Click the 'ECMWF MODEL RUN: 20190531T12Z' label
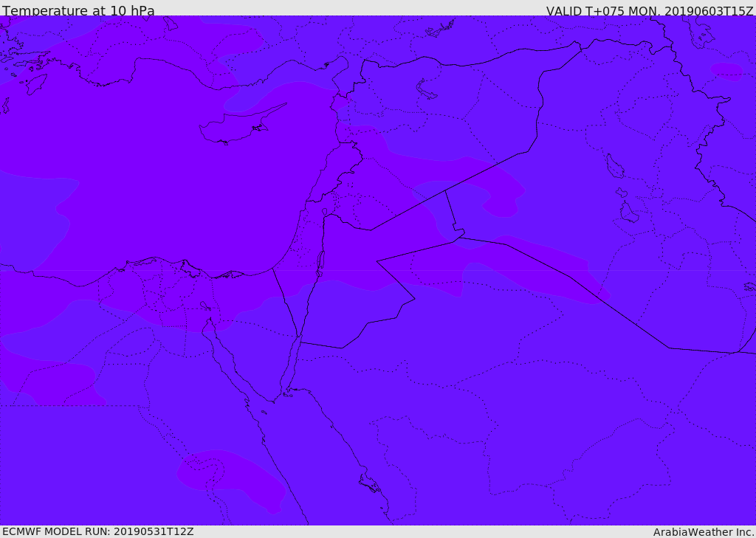 98,531
